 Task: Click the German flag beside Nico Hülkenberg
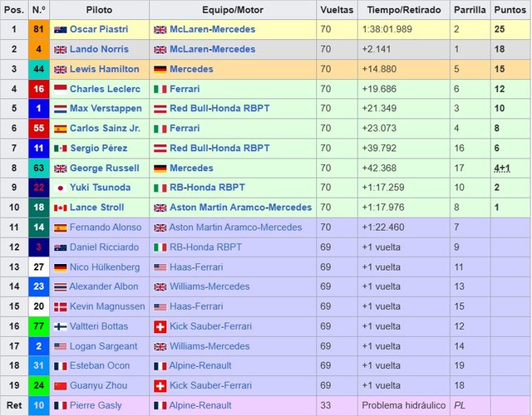click(61, 267)
